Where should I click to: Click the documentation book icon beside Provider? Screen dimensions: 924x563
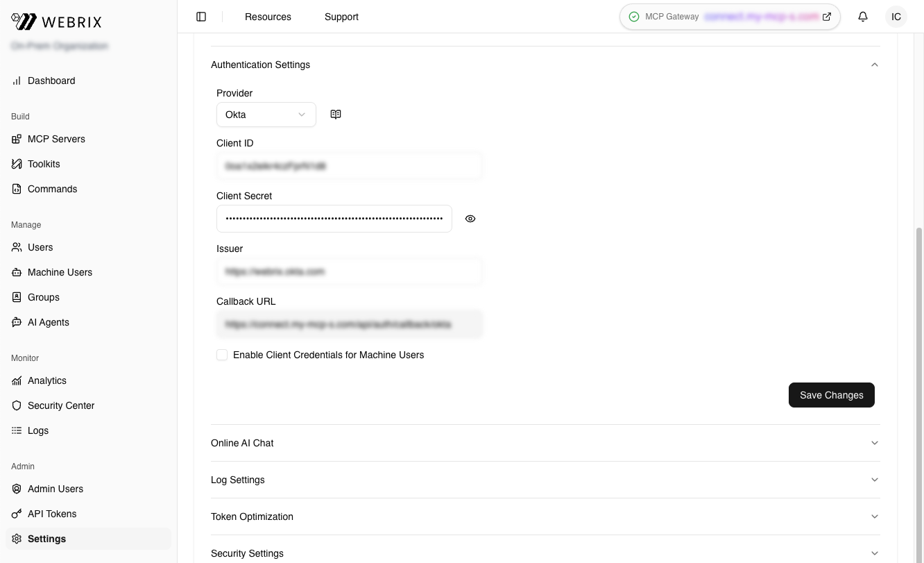coord(336,114)
